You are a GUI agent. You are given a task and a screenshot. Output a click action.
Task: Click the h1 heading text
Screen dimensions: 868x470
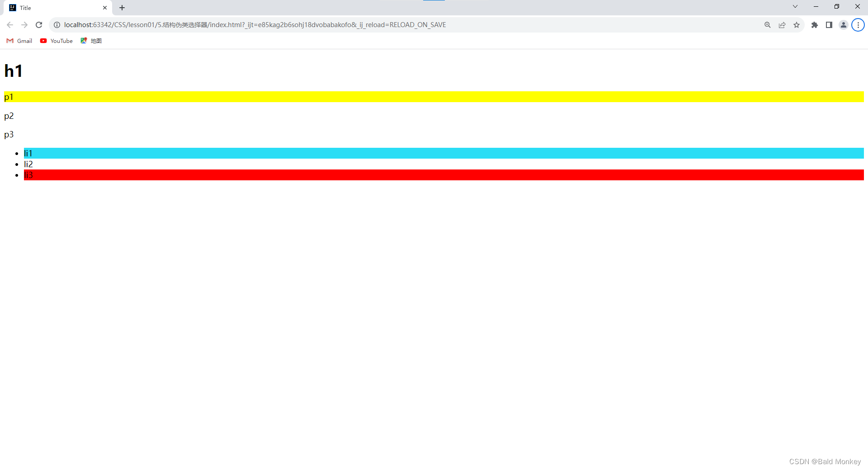click(x=14, y=71)
